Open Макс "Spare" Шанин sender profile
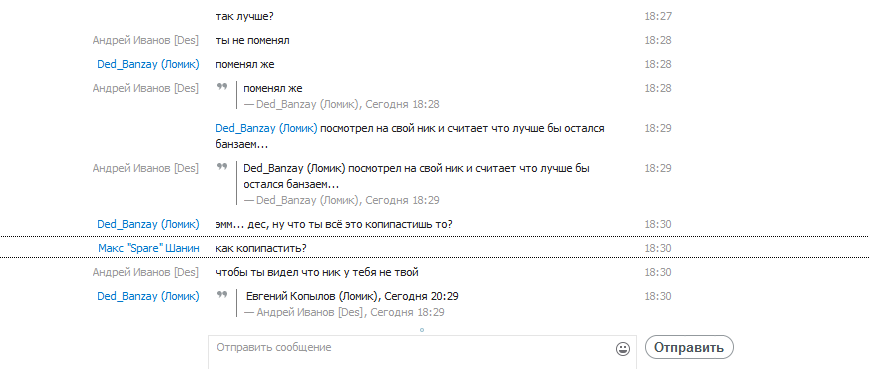This screenshot has width=869, height=369. (149, 248)
